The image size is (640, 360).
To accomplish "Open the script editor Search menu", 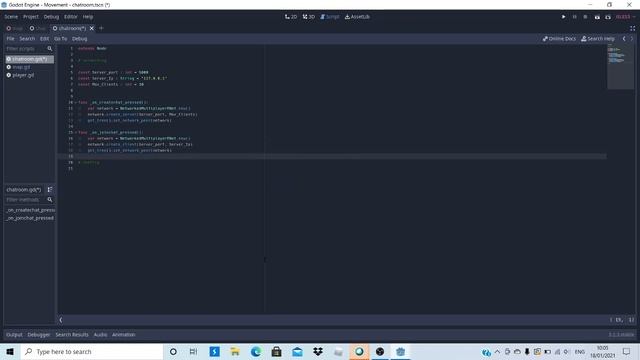I will (27, 39).
